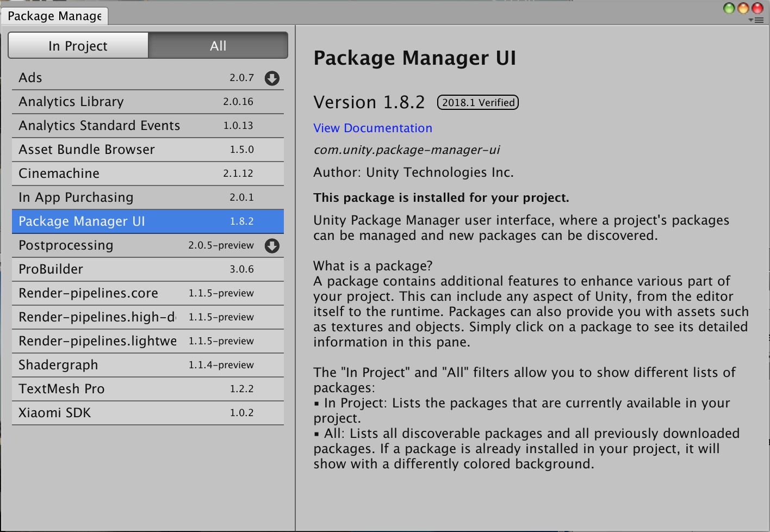Click the green window button

click(729, 8)
